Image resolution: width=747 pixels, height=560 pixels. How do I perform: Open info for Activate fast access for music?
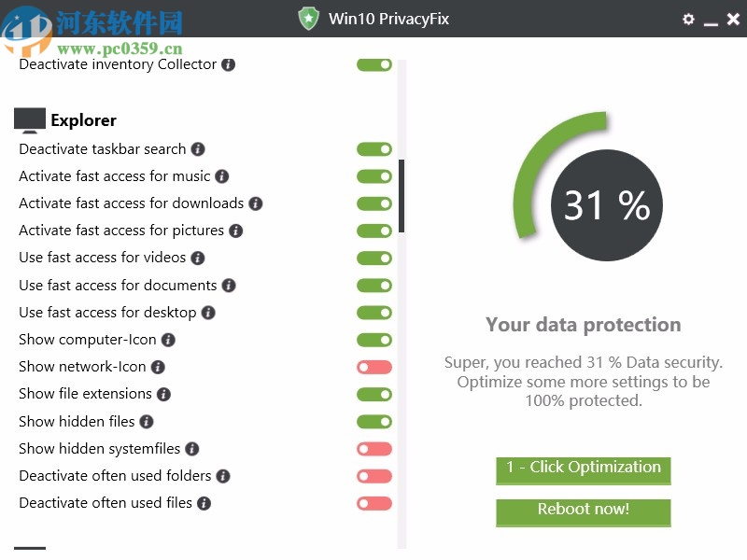pyautogui.click(x=221, y=176)
